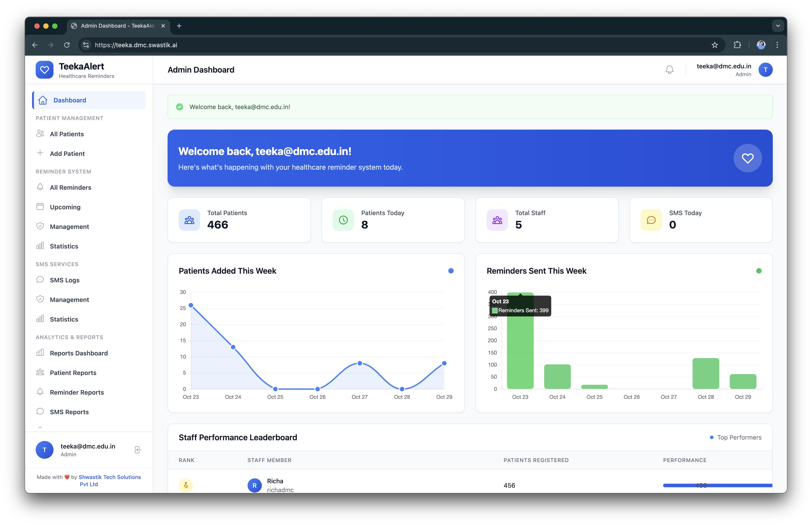The image size is (812, 526).
Task: Click the Oct 24 data point on line chart
Action: click(233, 347)
